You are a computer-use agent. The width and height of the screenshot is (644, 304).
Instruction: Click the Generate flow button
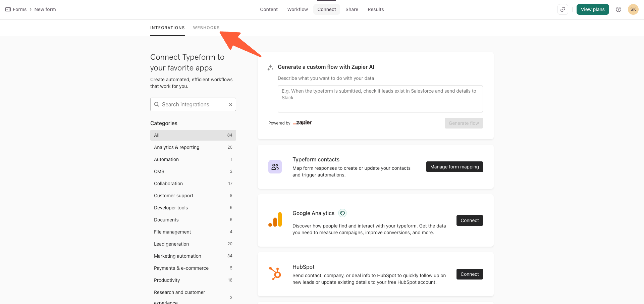pyautogui.click(x=464, y=123)
